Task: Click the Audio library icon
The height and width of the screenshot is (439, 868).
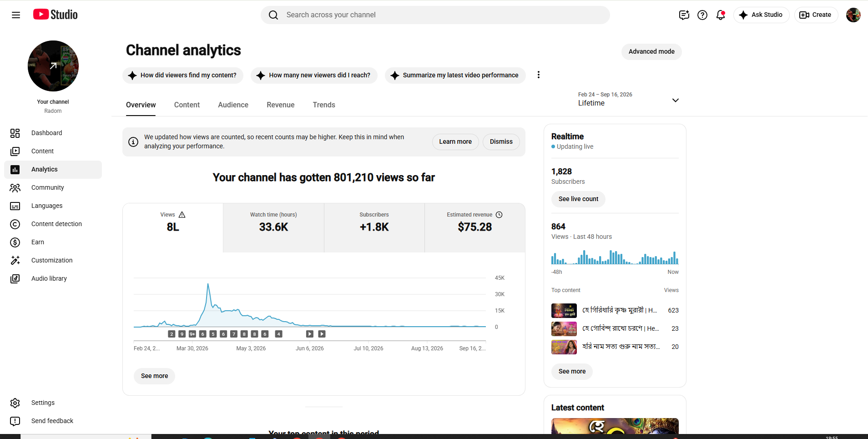Action: point(15,278)
